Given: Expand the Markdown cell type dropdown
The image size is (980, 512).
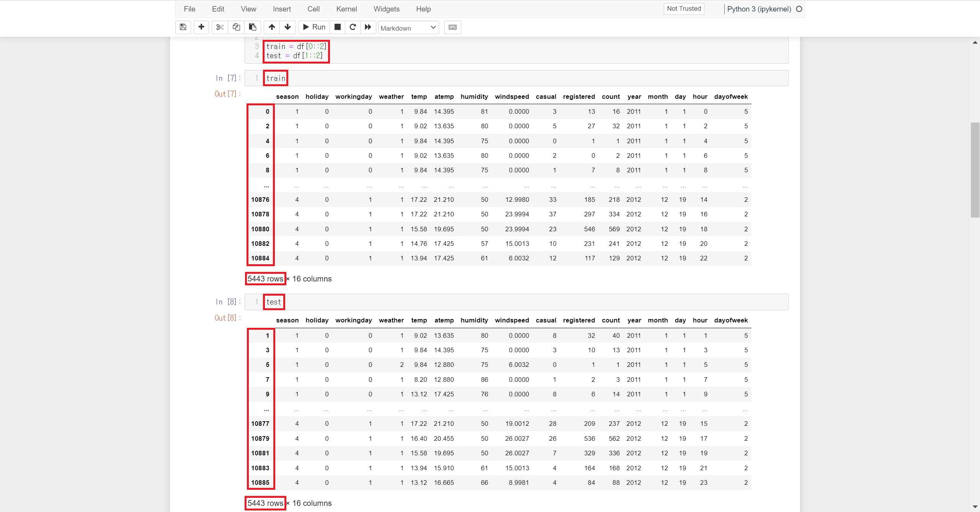Looking at the screenshot, I should pos(408,28).
